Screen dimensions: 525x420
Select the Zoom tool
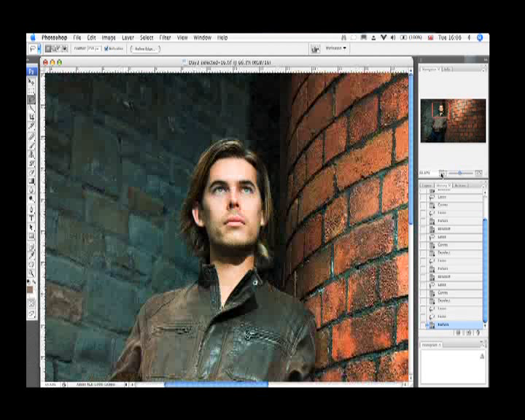tap(31, 273)
